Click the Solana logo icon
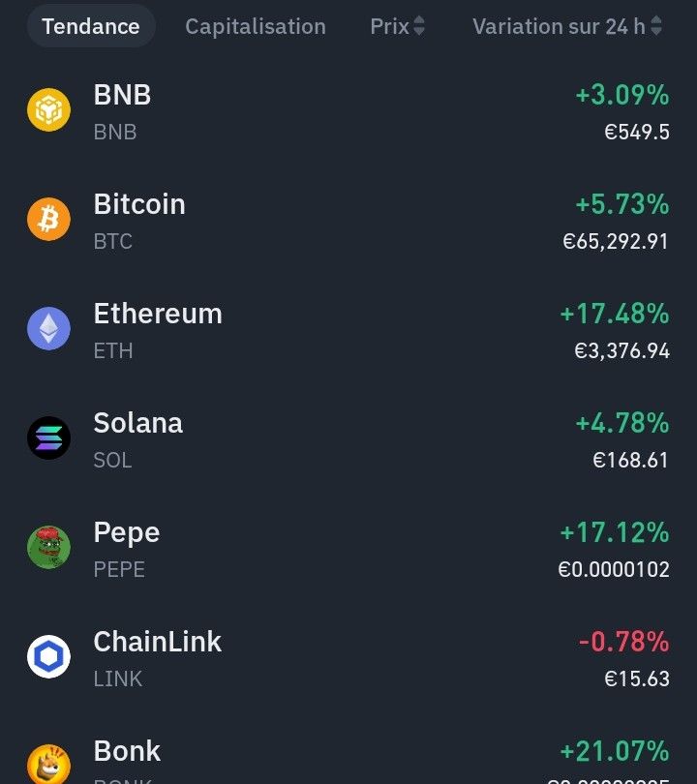The width and height of the screenshot is (697, 784). tap(48, 438)
